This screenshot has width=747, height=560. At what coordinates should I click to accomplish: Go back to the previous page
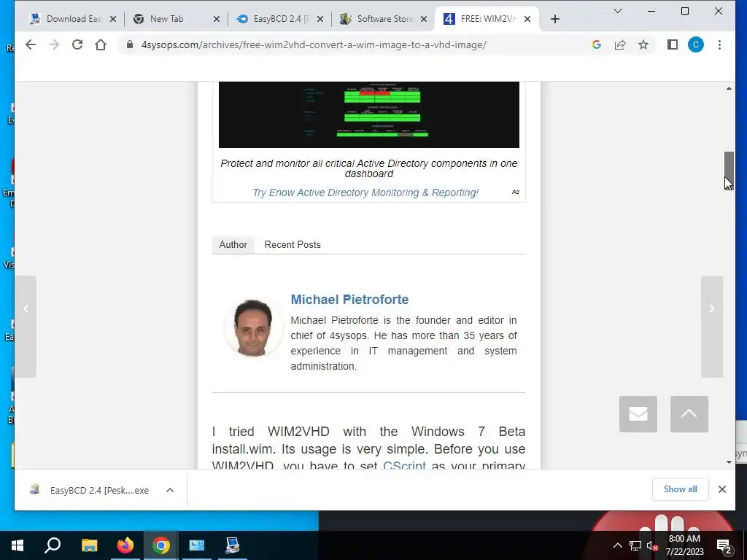point(31,44)
